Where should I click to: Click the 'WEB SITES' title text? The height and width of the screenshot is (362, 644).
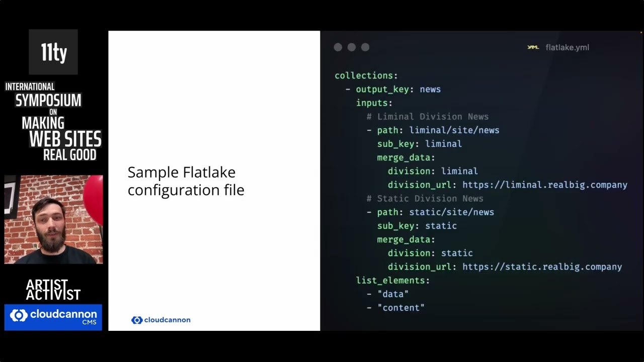coord(65,139)
